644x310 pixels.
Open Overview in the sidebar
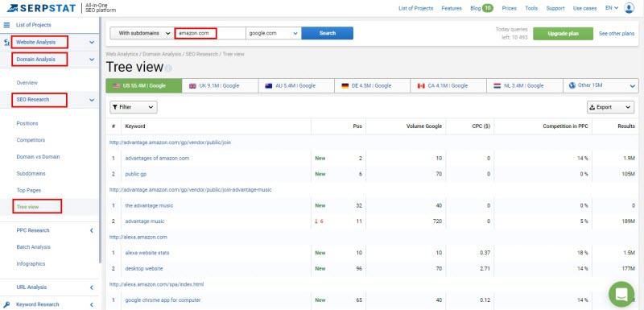pyautogui.click(x=27, y=83)
